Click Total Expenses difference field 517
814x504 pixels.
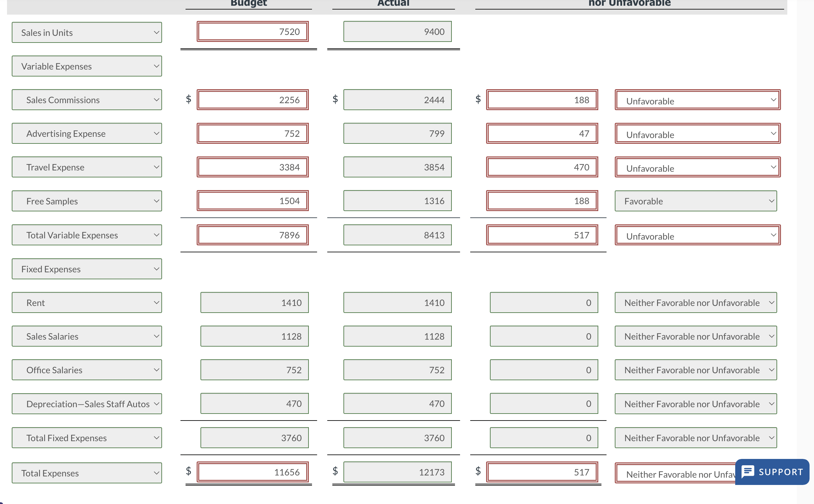[x=542, y=472]
